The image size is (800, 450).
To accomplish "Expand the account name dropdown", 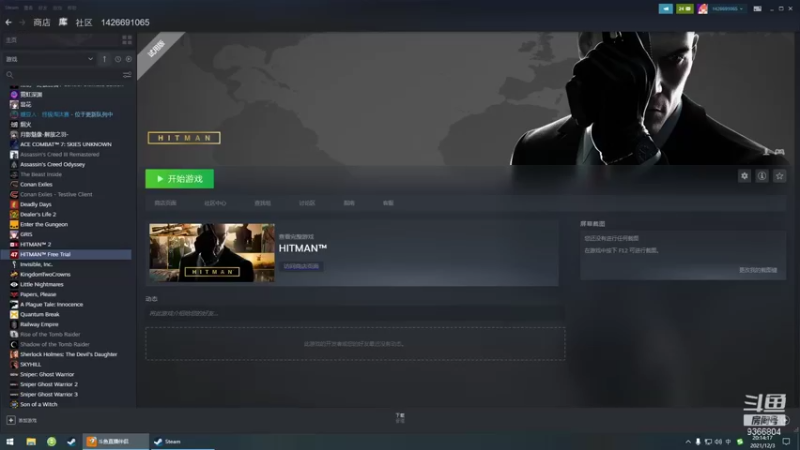I will [x=728, y=9].
